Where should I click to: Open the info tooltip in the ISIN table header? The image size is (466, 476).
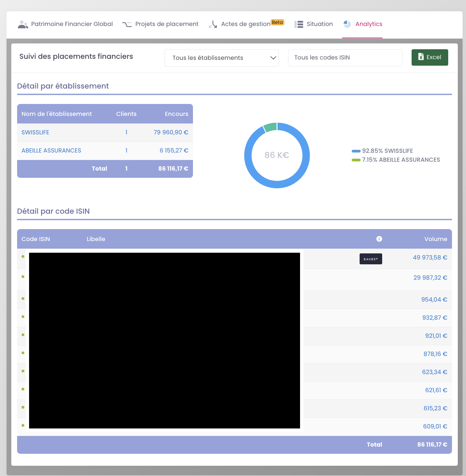click(x=379, y=239)
